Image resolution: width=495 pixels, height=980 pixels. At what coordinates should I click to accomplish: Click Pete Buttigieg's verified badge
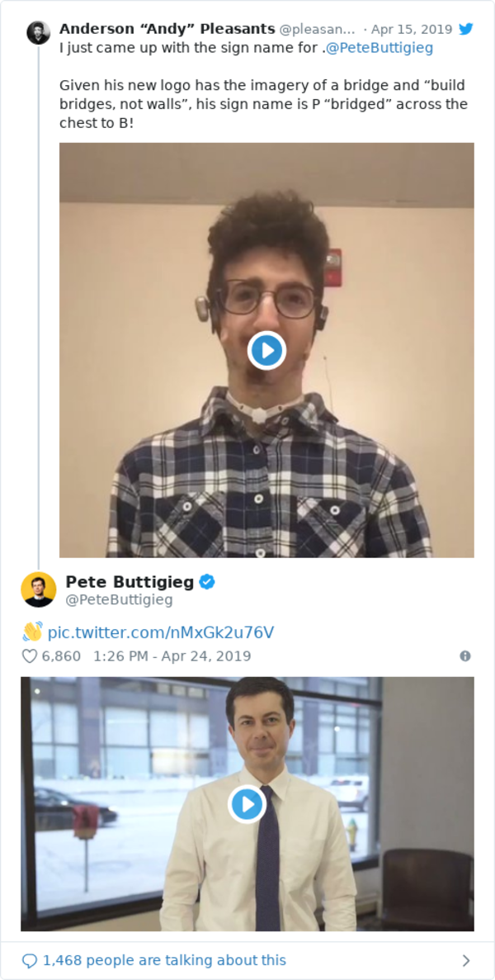(x=207, y=582)
